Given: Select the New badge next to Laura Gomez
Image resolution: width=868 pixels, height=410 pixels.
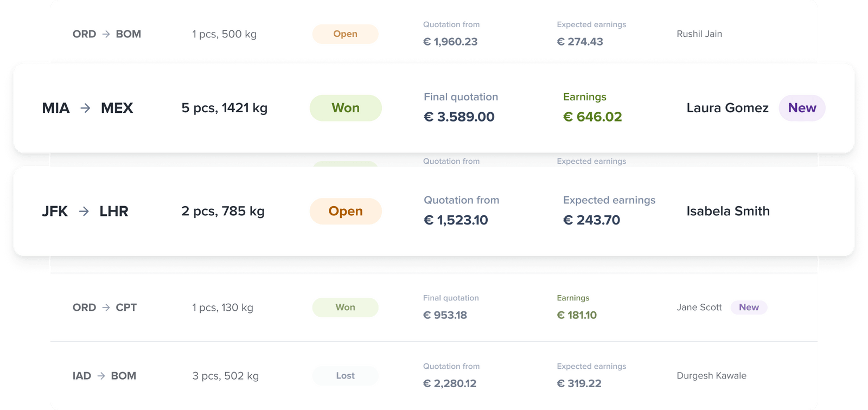Looking at the screenshot, I should point(802,108).
